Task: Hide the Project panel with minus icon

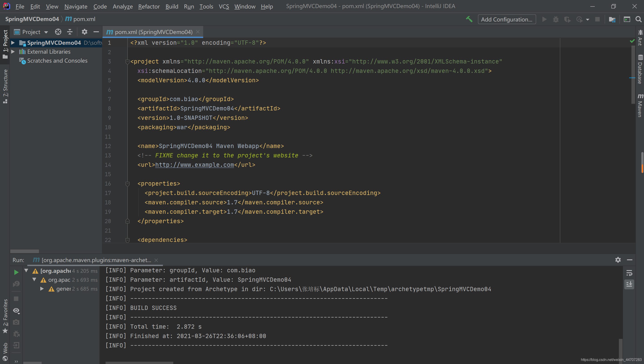Action: [96, 32]
